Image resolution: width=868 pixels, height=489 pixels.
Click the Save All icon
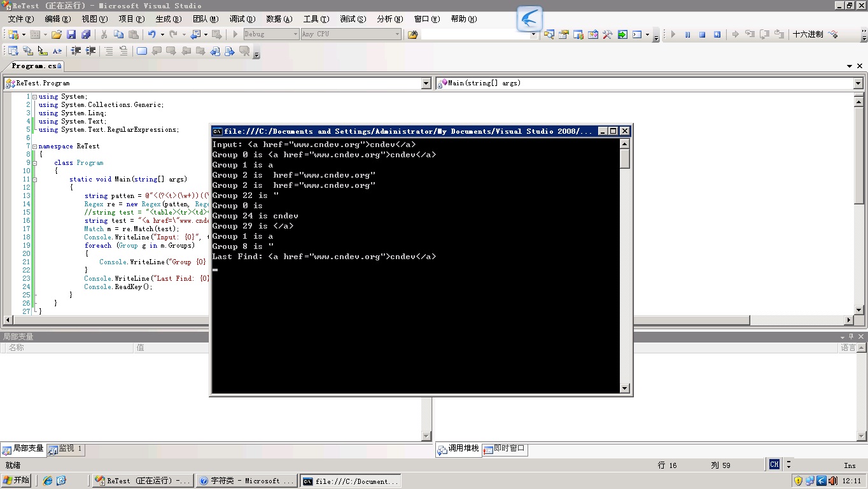(86, 34)
